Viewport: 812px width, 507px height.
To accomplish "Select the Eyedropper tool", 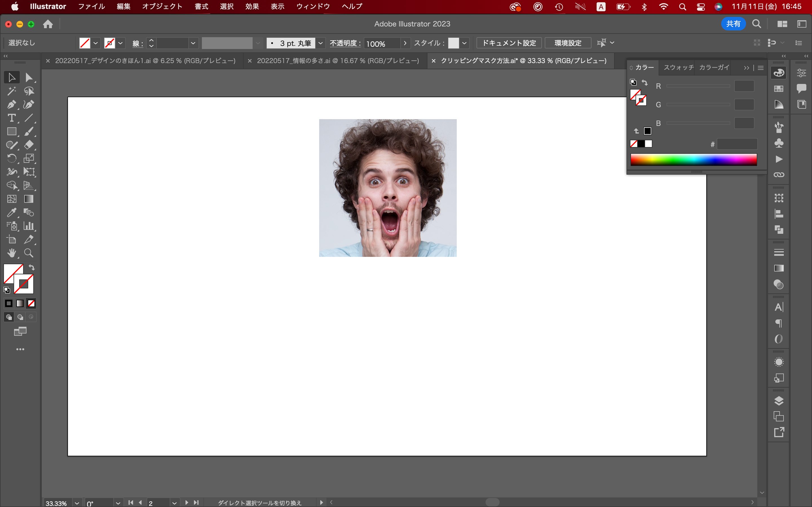I will coord(11,212).
